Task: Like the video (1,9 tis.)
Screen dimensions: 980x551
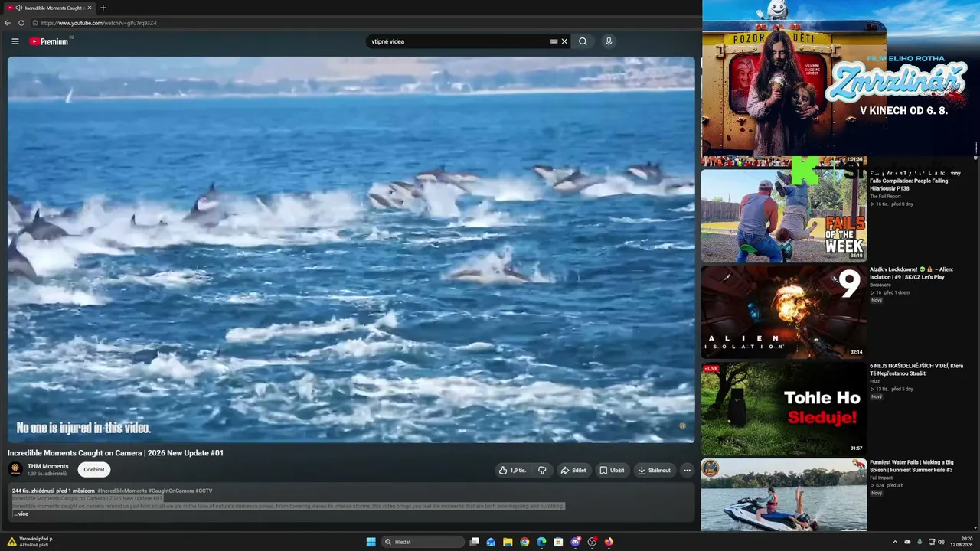Action: pyautogui.click(x=512, y=471)
